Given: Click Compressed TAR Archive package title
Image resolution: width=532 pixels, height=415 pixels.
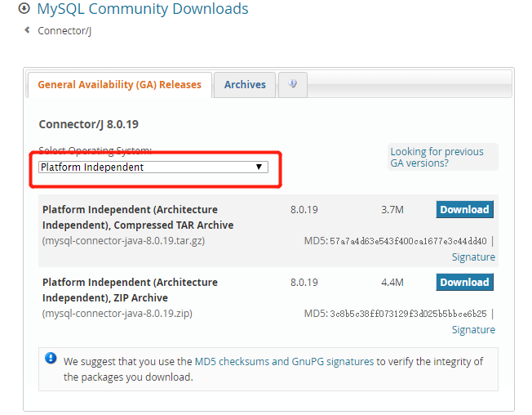Looking at the screenshot, I should click(x=138, y=217).
